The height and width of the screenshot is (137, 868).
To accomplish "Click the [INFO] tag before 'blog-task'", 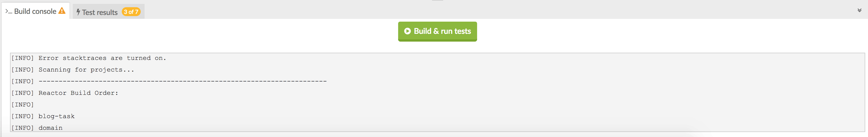I will (x=23, y=116).
